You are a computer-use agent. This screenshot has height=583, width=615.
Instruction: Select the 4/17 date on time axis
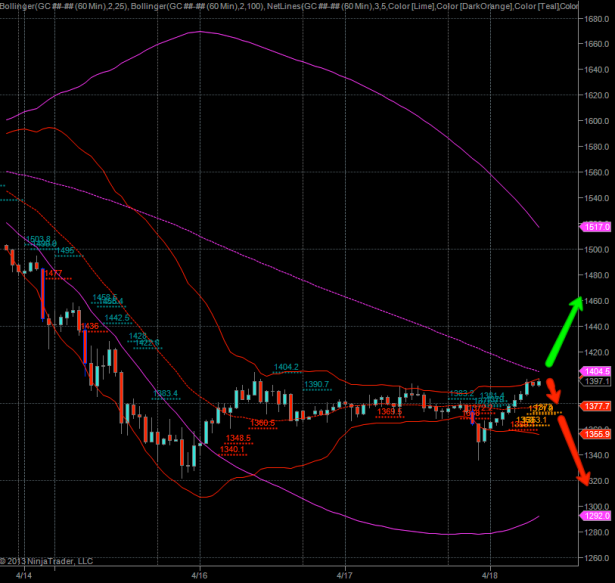(x=344, y=576)
